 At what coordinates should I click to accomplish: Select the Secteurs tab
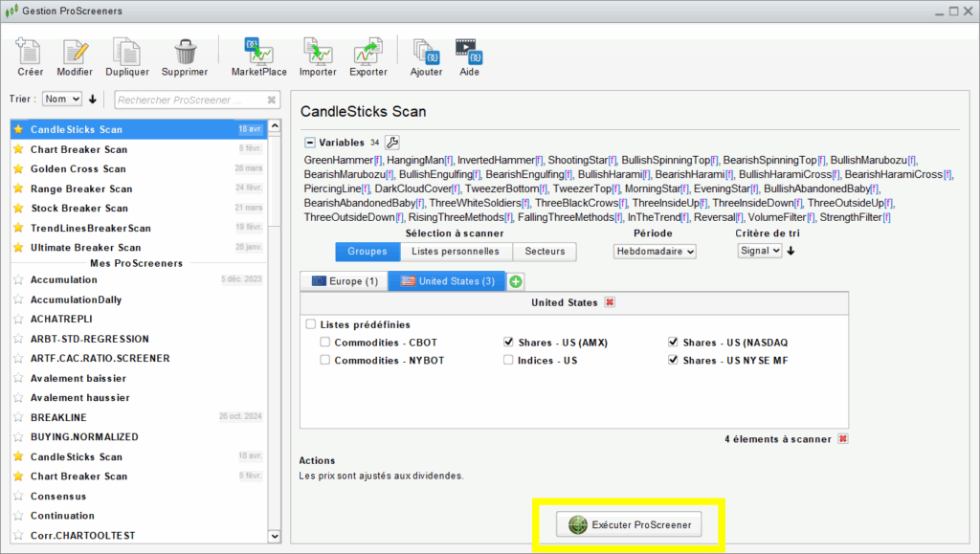[545, 252]
